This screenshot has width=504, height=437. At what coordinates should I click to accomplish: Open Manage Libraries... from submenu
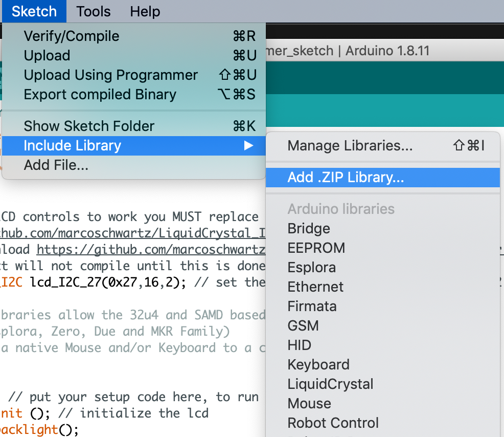[383, 146]
